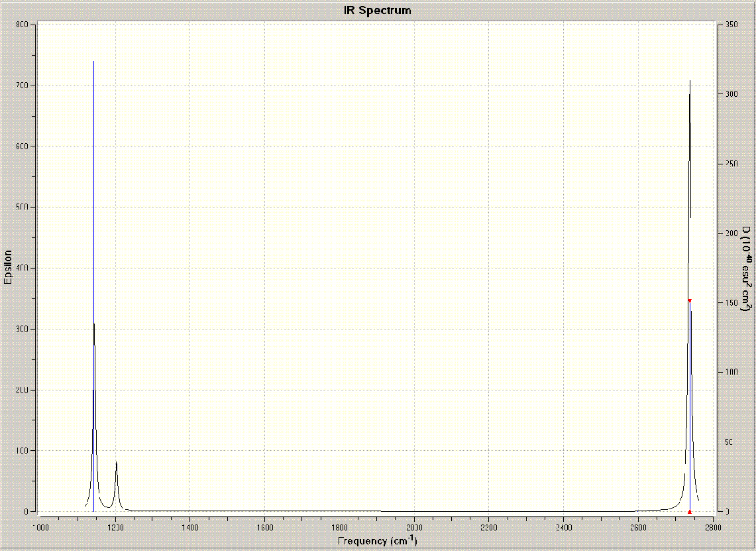This screenshot has width=756, height=551.
Task: Select the 150 tick on the D axis
Action: click(731, 302)
